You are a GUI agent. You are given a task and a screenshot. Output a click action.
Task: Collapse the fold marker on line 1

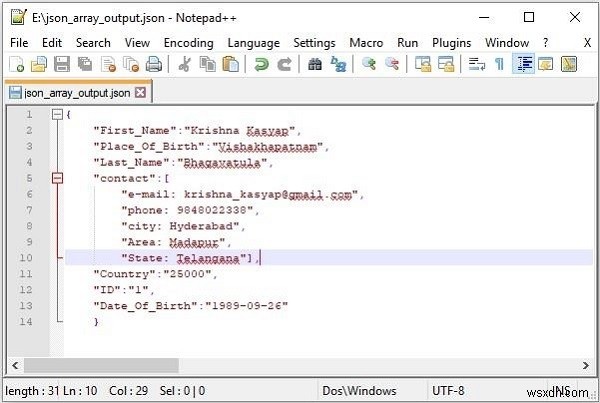tap(57, 114)
